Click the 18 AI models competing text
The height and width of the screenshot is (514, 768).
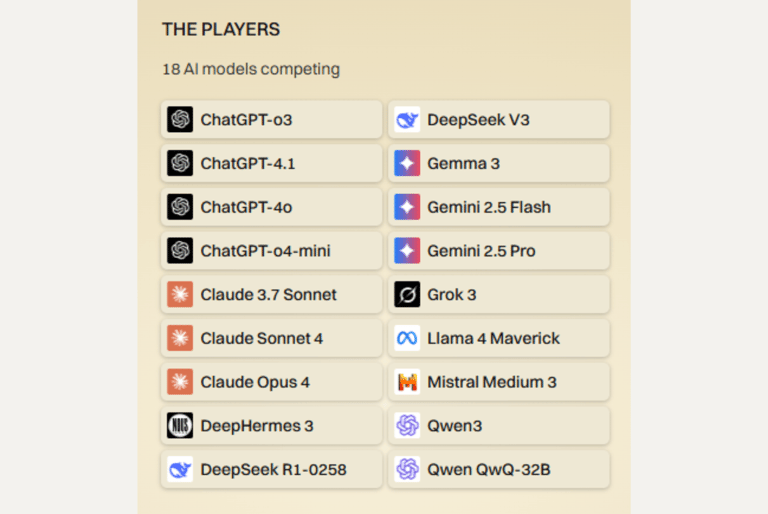pos(251,70)
